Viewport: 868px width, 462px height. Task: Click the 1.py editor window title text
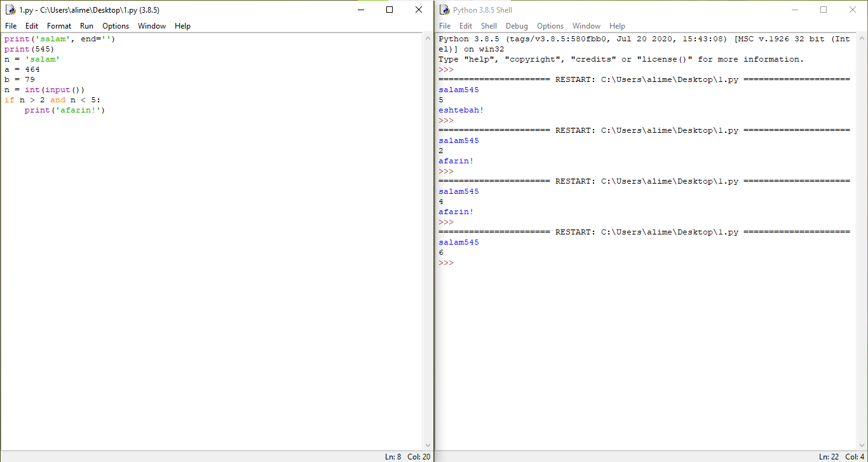pyautogui.click(x=89, y=10)
